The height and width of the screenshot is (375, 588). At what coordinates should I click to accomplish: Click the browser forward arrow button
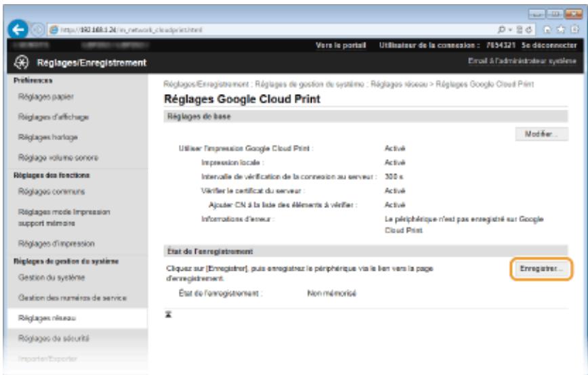coord(37,29)
